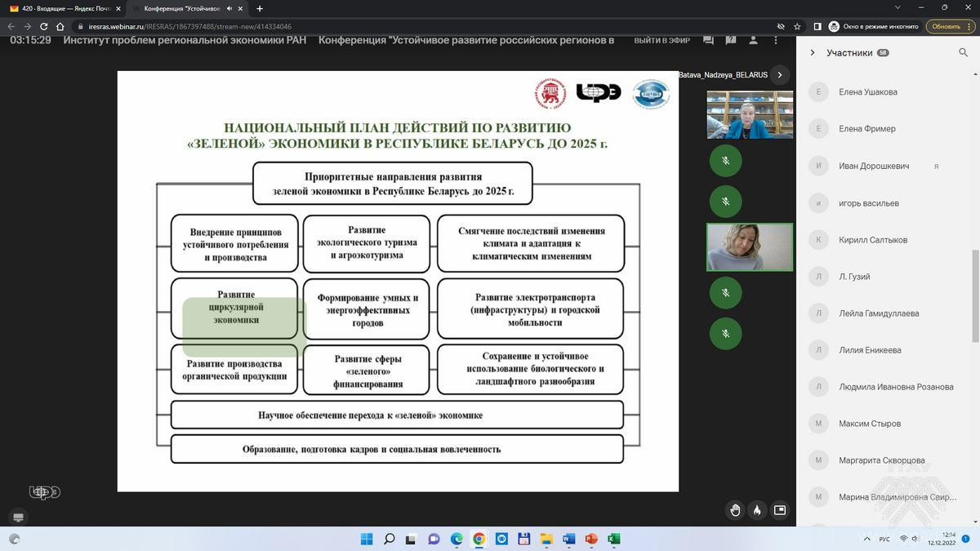The width and height of the screenshot is (980, 551).
Task: Click the ВЫЙТИ В ЭФИР button
Action: [x=661, y=40]
